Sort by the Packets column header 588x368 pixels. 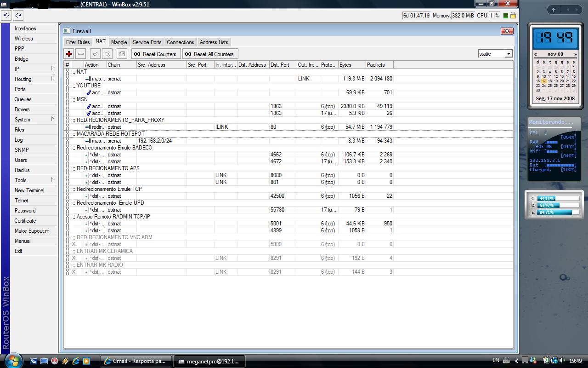click(379, 65)
